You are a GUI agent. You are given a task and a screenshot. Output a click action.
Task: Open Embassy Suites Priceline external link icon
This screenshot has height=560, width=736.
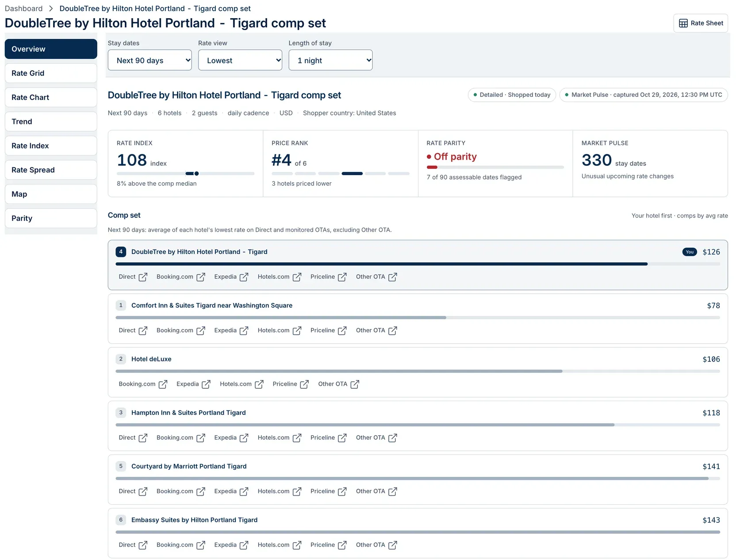(342, 545)
